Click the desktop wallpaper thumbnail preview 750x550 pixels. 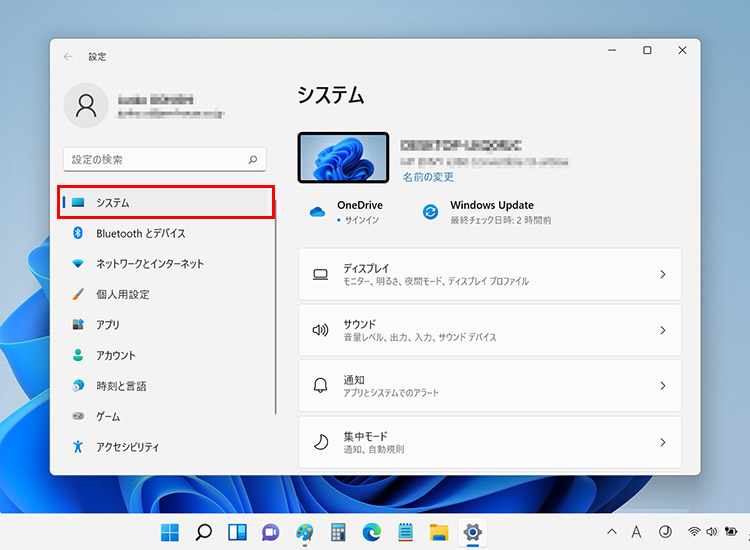(x=343, y=158)
